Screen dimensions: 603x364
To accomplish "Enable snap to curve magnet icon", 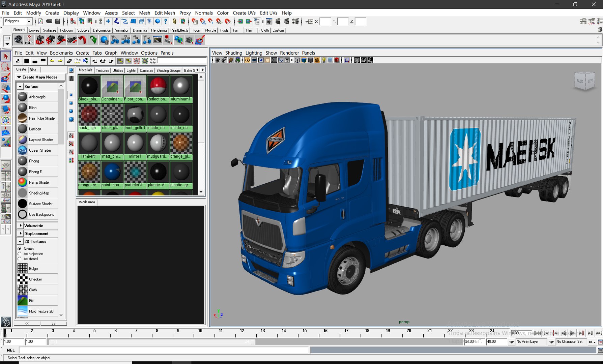I will pos(203,21).
